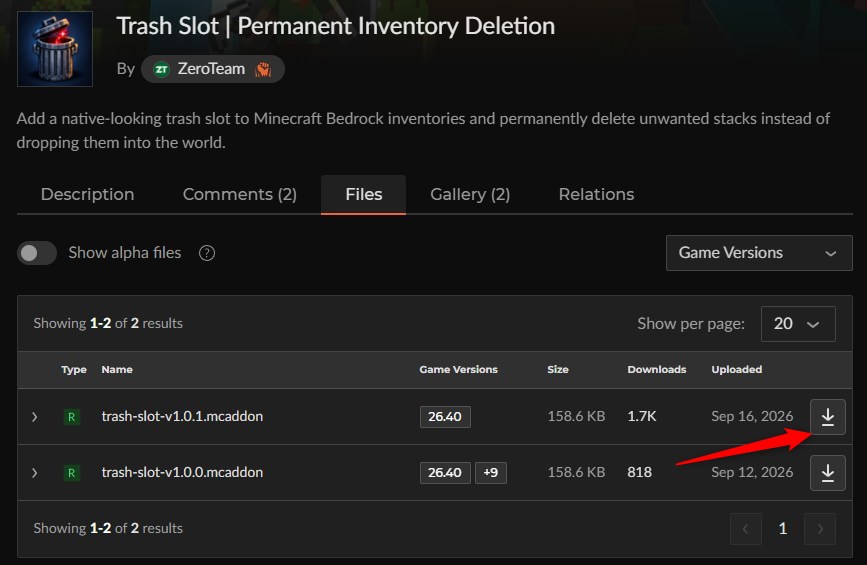The image size is (867, 565).
Task: Open the Relations tab
Action: click(x=596, y=195)
